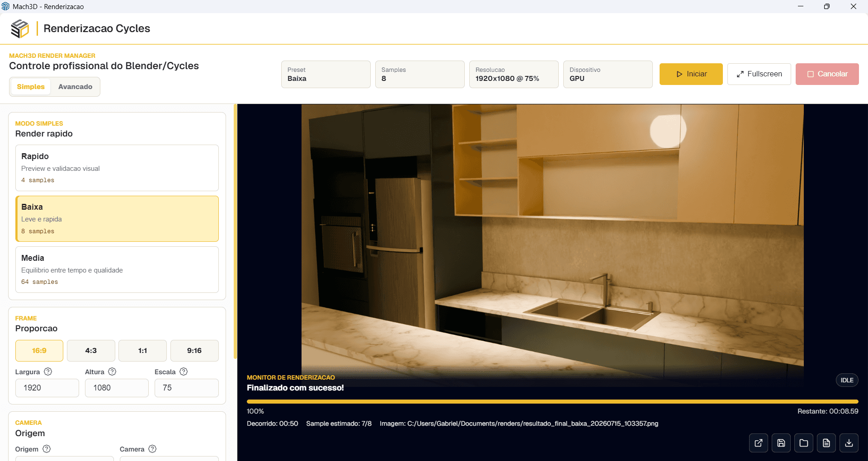868x461 pixels.
Task: Open the render log document icon
Action: pyautogui.click(x=826, y=443)
